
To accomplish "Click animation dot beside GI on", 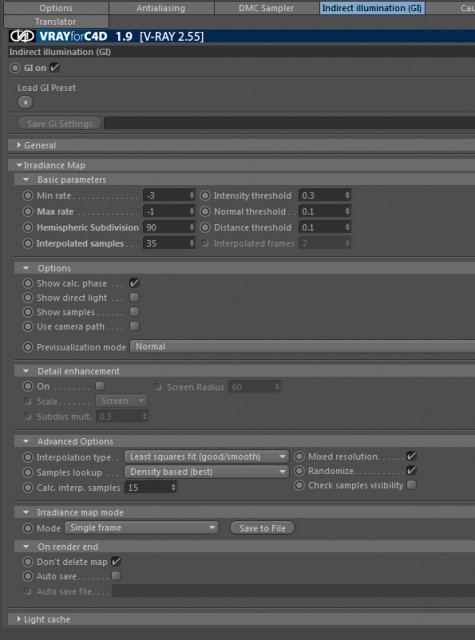I will click(15, 68).
